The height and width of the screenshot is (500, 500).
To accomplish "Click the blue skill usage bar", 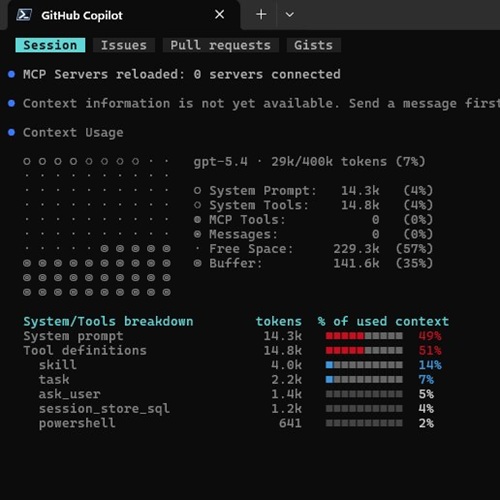I will pyautogui.click(x=364, y=365).
